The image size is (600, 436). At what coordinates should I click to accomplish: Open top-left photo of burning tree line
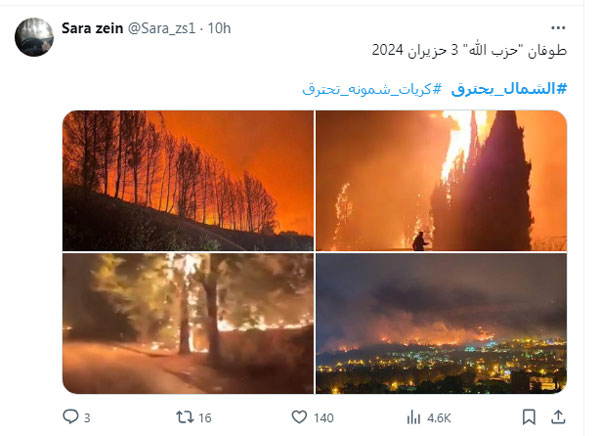(x=188, y=181)
